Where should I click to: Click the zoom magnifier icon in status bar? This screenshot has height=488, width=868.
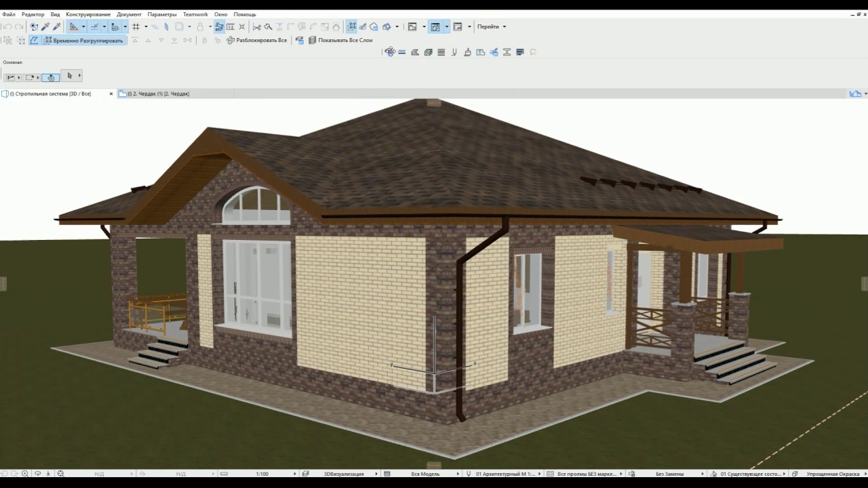[24, 474]
